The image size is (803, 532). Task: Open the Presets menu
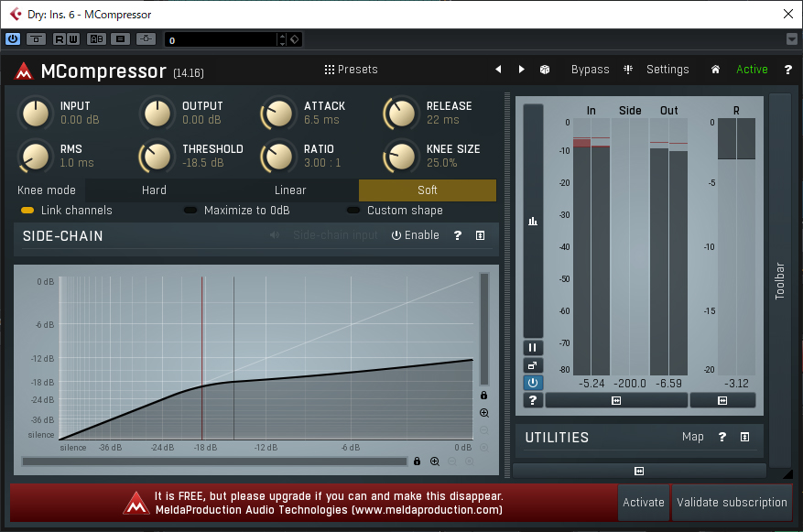tap(352, 69)
